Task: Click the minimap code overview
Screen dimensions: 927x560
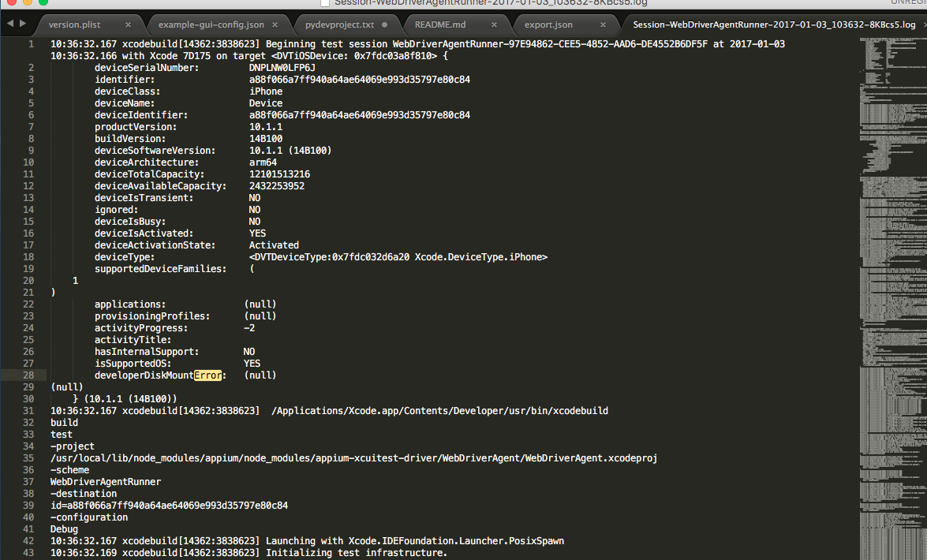Action: point(893,297)
